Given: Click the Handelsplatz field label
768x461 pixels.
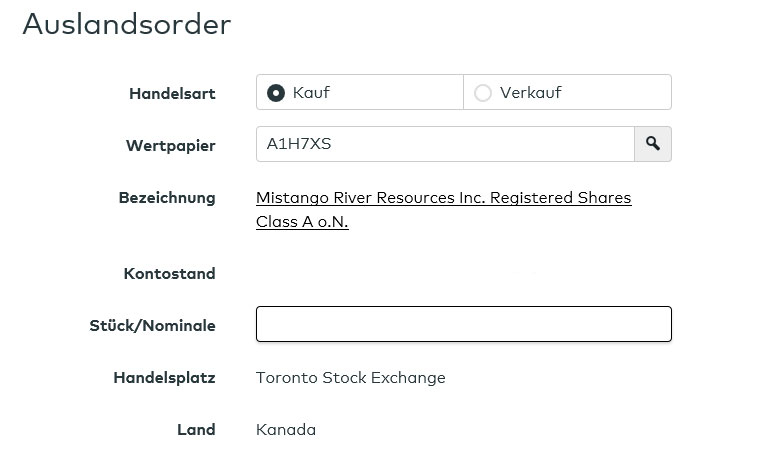Looking at the screenshot, I should click(x=164, y=378).
